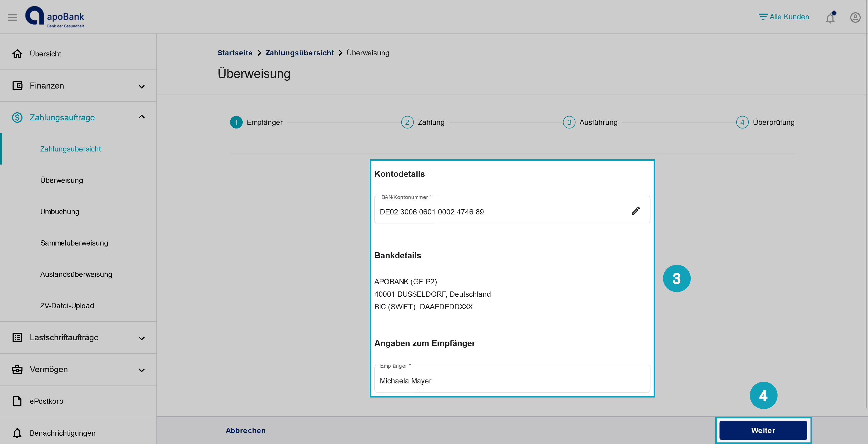
Task: Click the Weiter button
Action: click(763, 430)
